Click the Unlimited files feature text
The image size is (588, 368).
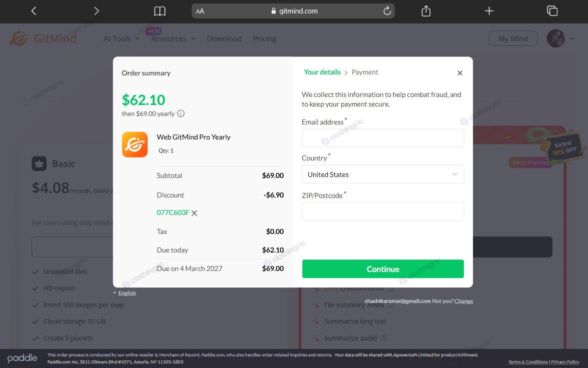pos(65,271)
